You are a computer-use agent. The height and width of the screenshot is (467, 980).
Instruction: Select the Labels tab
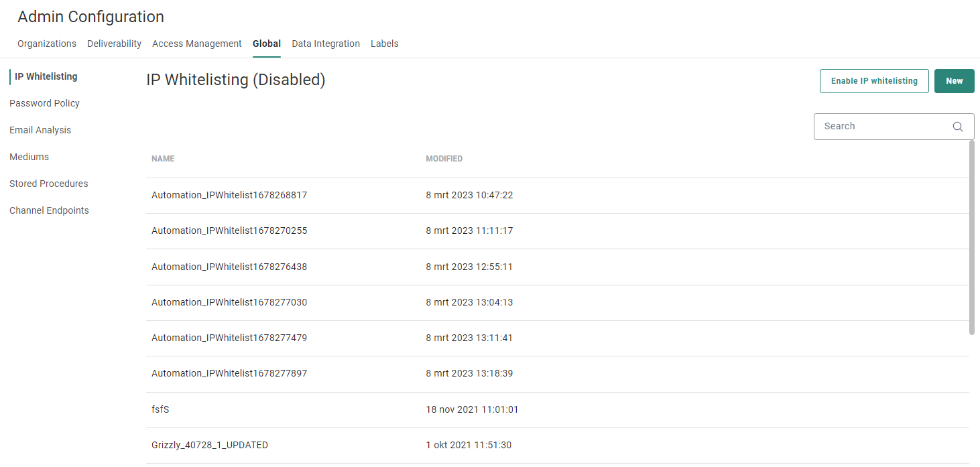pos(384,44)
